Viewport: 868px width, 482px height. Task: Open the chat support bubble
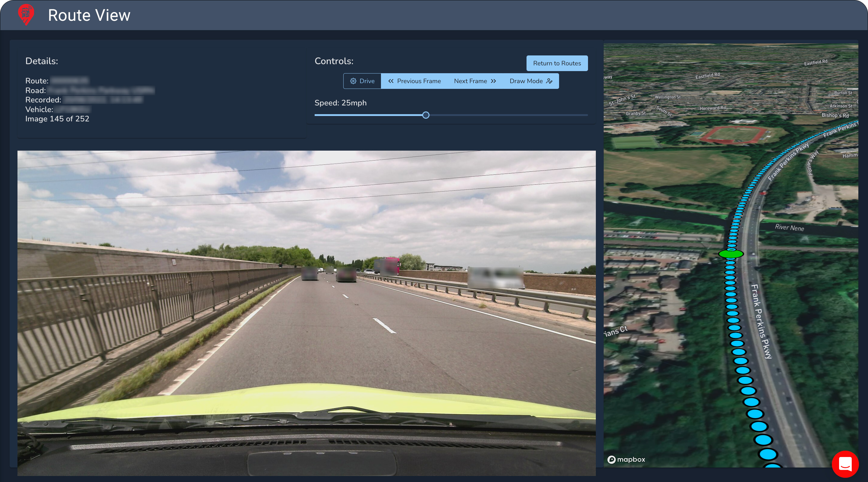tap(846, 465)
